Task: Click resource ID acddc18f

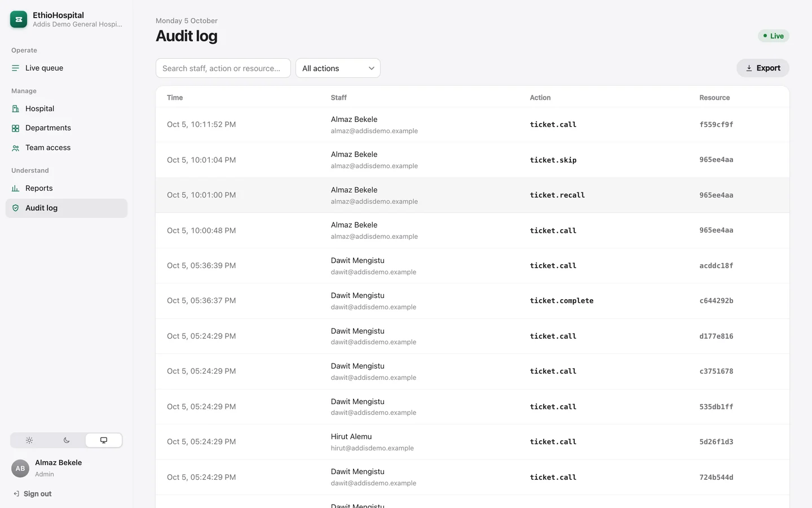Action: click(x=716, y=266)
